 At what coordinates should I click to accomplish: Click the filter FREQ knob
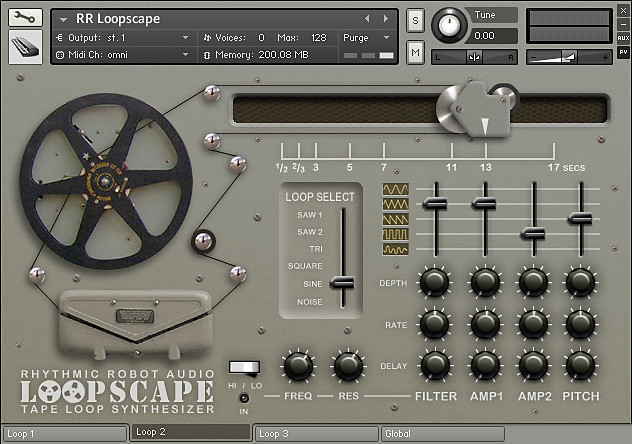click(298, 366)
